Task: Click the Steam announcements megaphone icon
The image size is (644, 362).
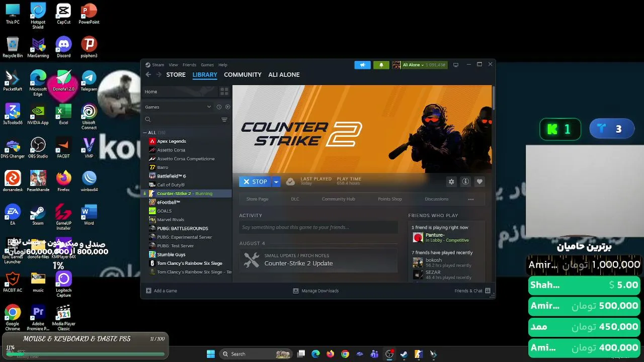Action: point(362,65)
